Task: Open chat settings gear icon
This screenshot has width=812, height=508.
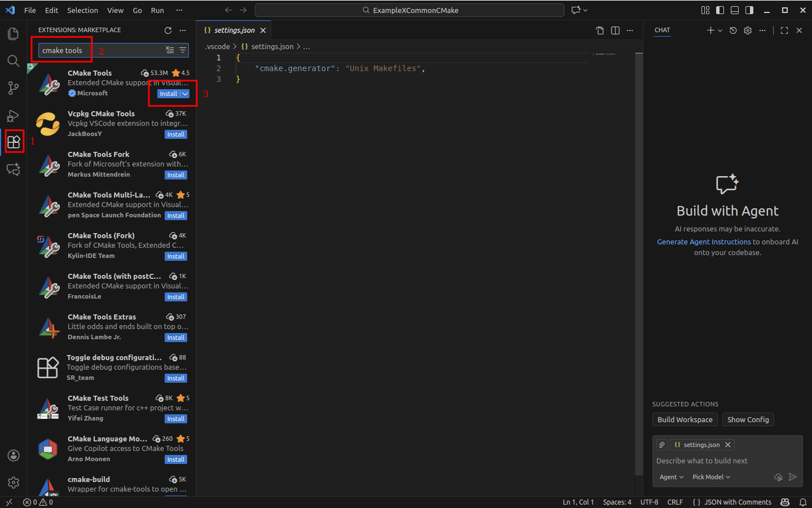Action: 748,30
